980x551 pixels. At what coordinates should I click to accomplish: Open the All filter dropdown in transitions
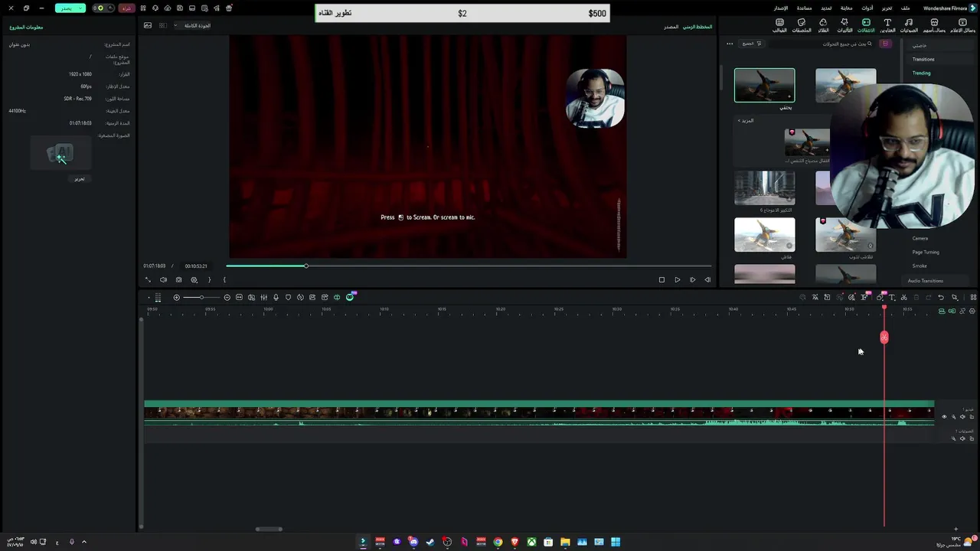pos(751,44)
